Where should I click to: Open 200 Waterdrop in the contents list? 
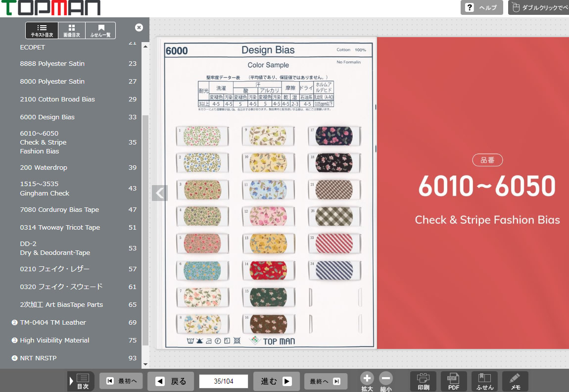point(44,167)
